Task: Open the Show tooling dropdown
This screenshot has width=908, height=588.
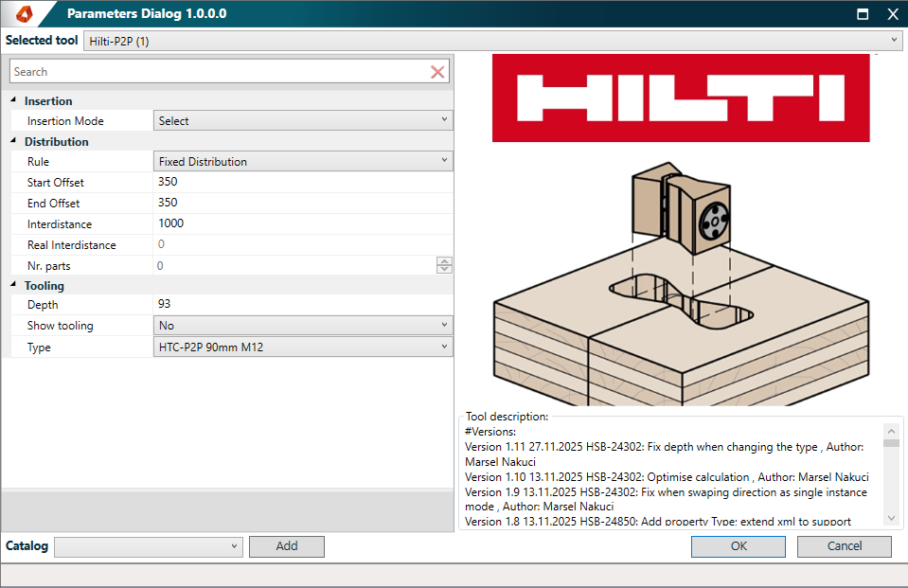Action: [303, 325]
